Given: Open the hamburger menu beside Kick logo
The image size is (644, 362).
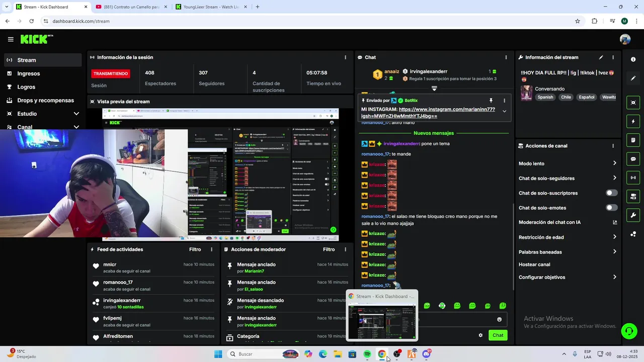Looking at the screenshot, I should click(11, 39).
